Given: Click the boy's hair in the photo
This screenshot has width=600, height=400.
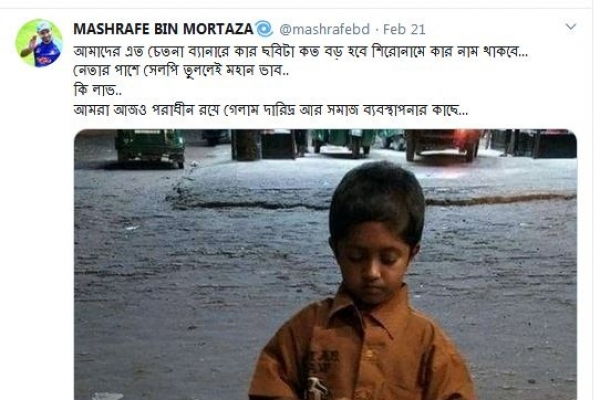Looking at the screenshot, I should tap(377, 199).
